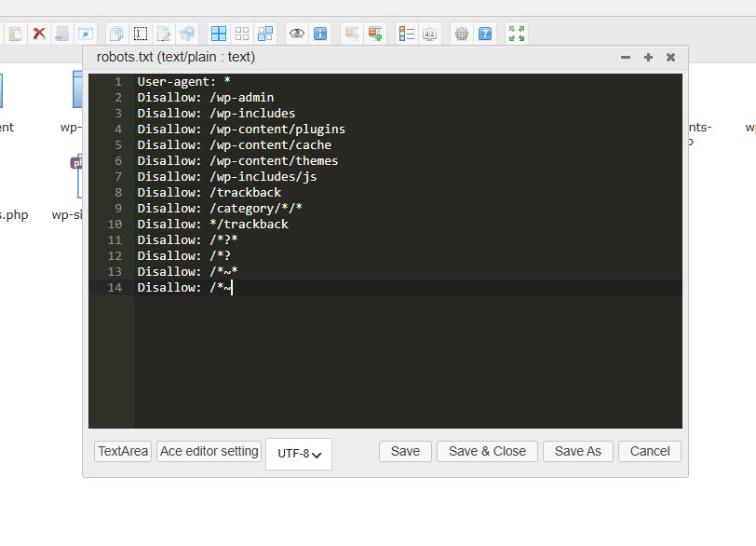Minimize the robots.txt editor dialog
Screen dimensions: 756x546
[x=626, y=58]
